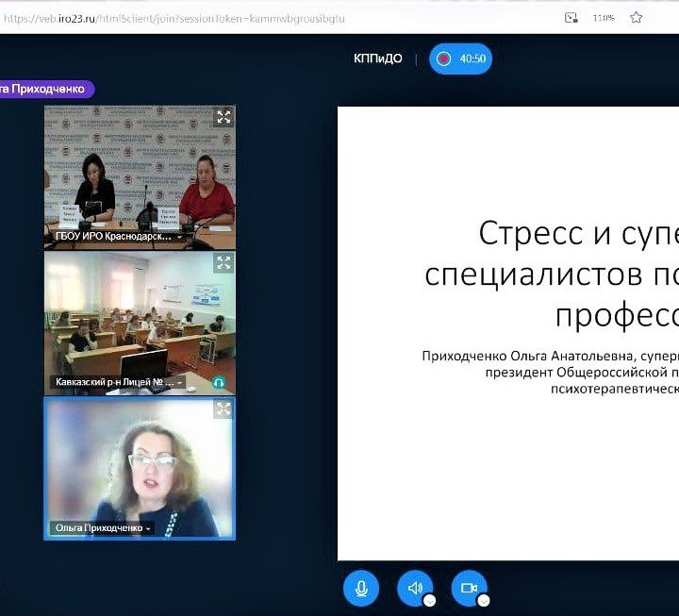The image size is (679, 616).
Task: Expand Ольга Приходченко video to fullscreen
Action: pos(224,408)
